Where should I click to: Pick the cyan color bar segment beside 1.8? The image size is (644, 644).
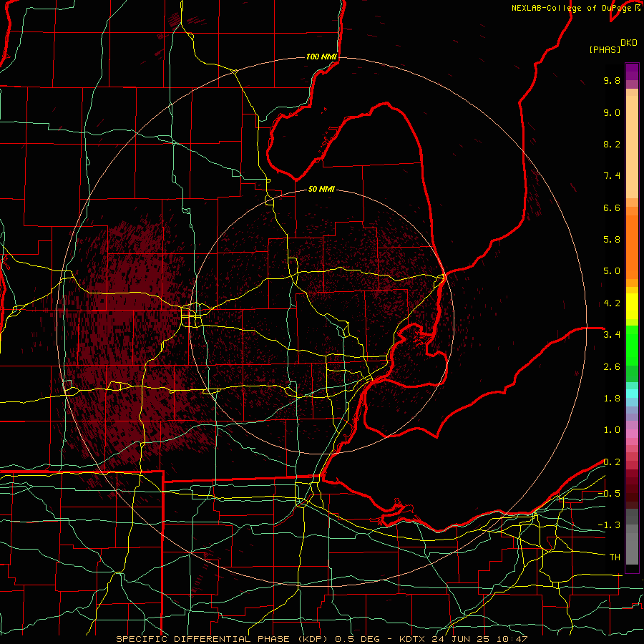tap(632, 393)
